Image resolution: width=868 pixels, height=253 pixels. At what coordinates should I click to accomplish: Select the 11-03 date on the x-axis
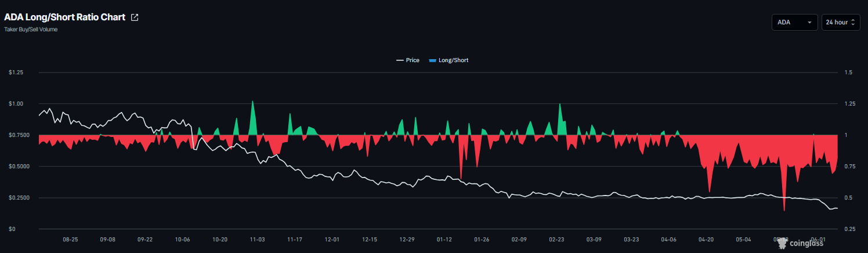(257, 239)
